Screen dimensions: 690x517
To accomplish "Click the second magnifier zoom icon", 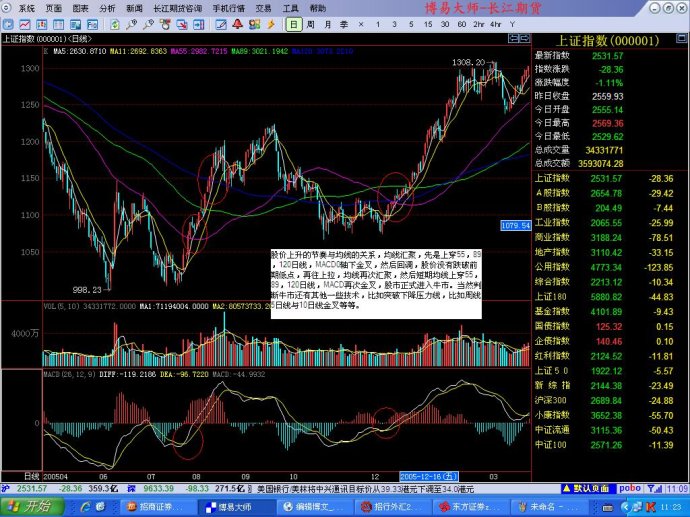I will (x=148, y=24).
